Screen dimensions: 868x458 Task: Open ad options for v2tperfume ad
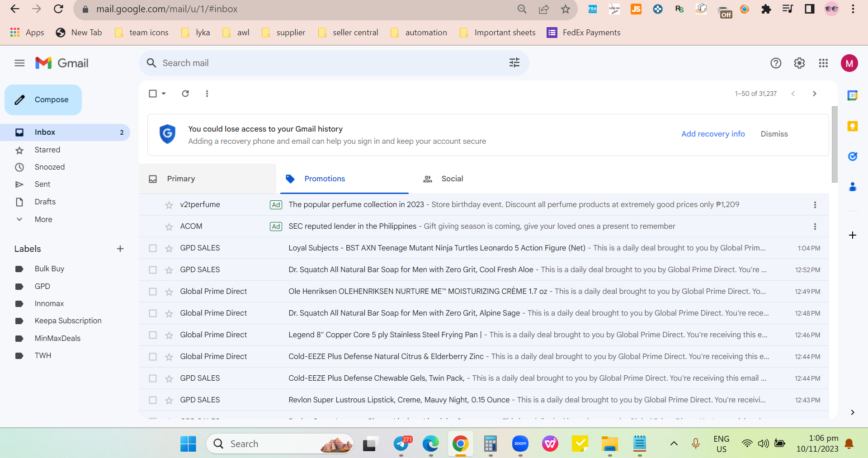coord(815,205)
